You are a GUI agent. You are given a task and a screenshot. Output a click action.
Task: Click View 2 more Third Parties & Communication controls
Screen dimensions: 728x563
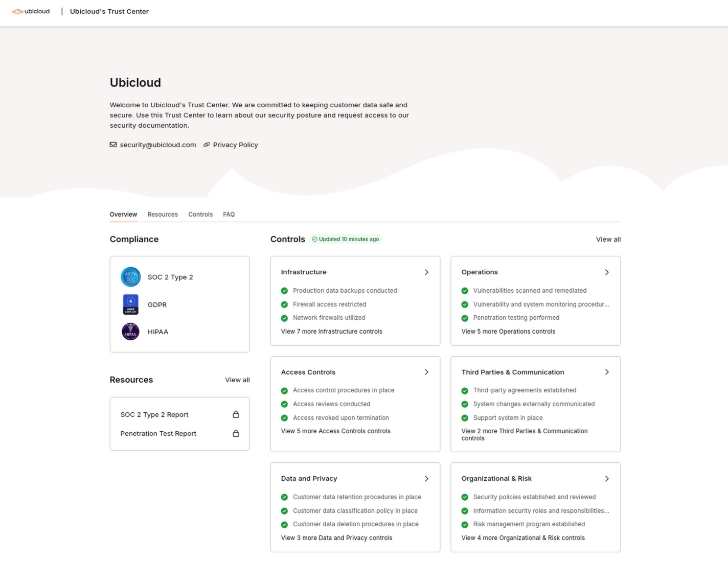coord(525,435)
